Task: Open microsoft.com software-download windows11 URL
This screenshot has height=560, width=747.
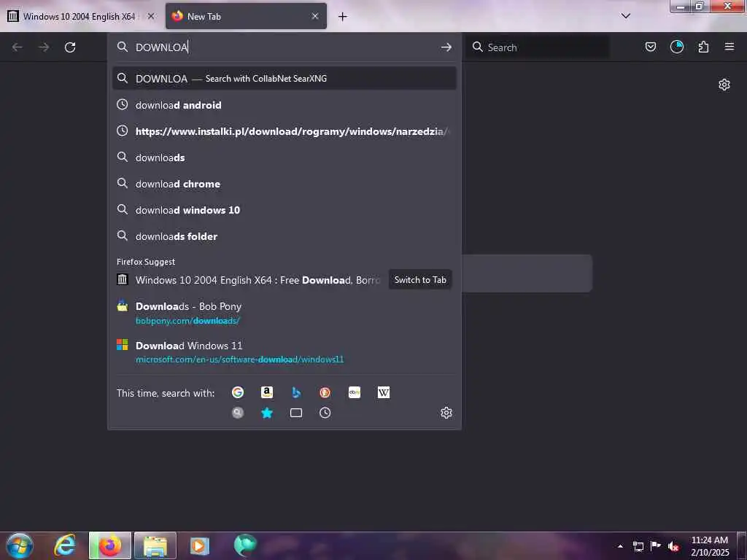Action: click(x=239, y=359)
